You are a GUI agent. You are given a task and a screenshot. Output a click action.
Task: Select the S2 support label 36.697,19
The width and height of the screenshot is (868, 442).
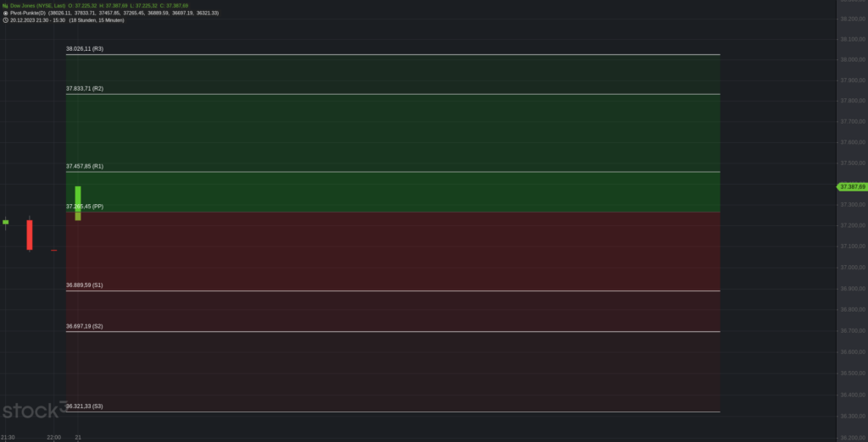click(85, 326)
